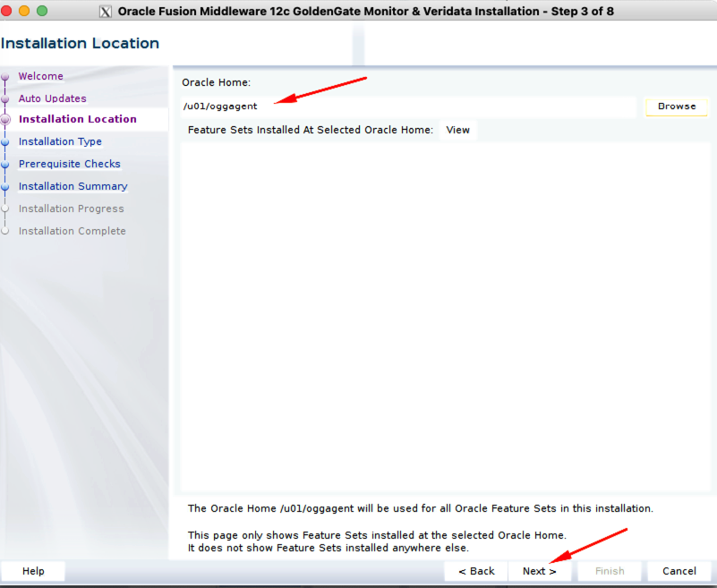
Task: Click the Oracle Home label
Action: click(217, 82)
